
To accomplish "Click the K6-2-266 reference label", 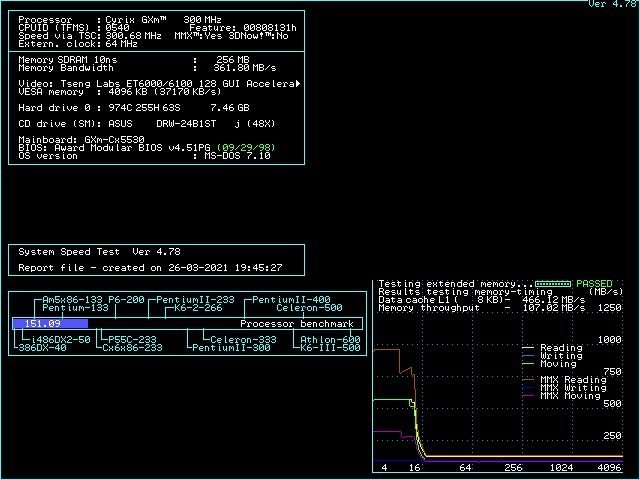I will (x=198, y=308).
